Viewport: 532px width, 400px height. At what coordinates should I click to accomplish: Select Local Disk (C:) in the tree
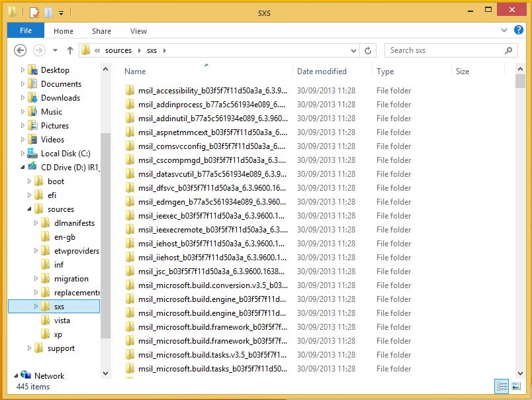pos(66,154)
